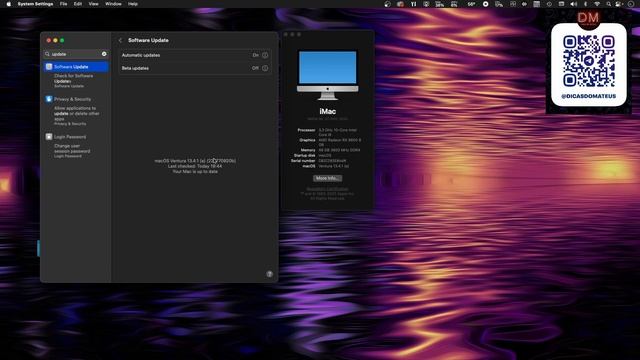Click the iMac image in About window

point(327,75)
